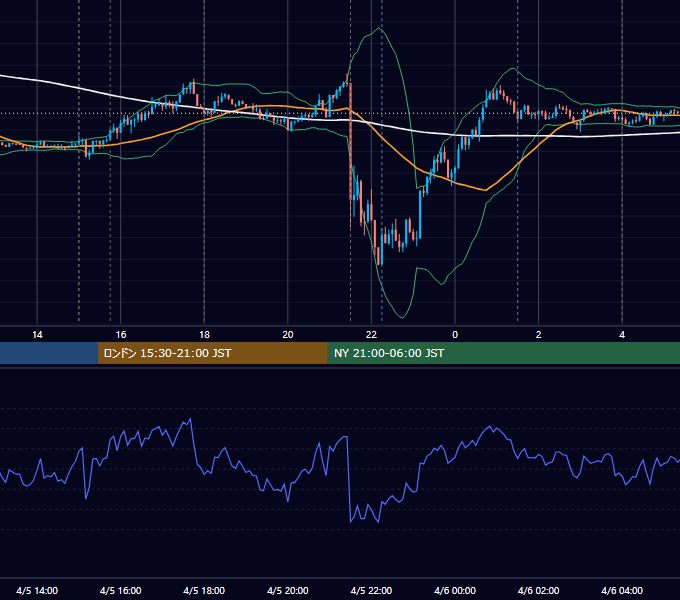Click the time axis label 16
Image resolution: width=680 pixels, height=600 pixels.
pos(121,335)
